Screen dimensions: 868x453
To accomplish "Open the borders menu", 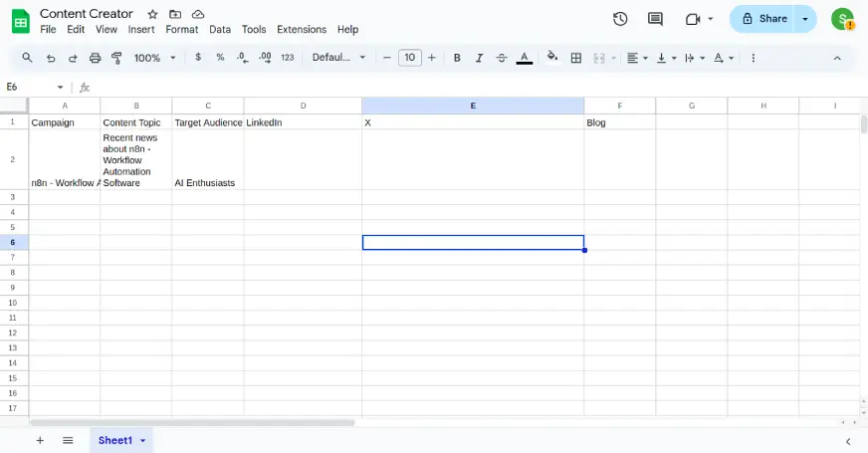I will point(576,58).
